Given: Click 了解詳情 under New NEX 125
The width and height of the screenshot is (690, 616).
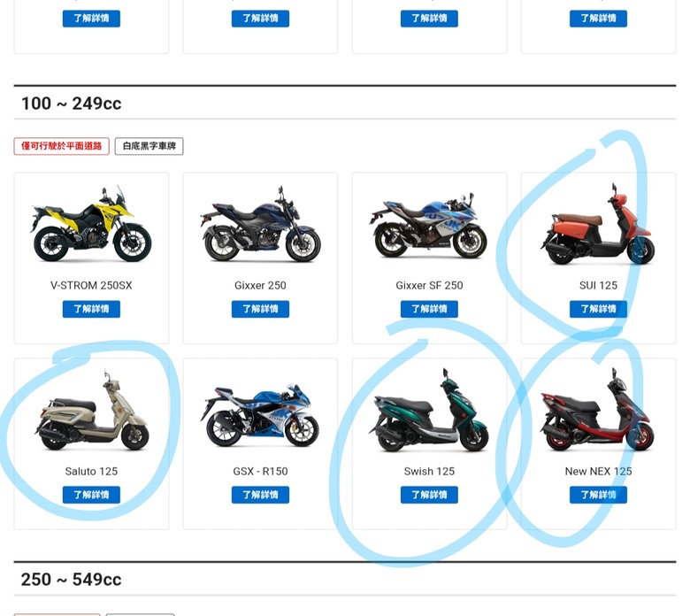Looking at the screenshot, I should click(598, 495).
